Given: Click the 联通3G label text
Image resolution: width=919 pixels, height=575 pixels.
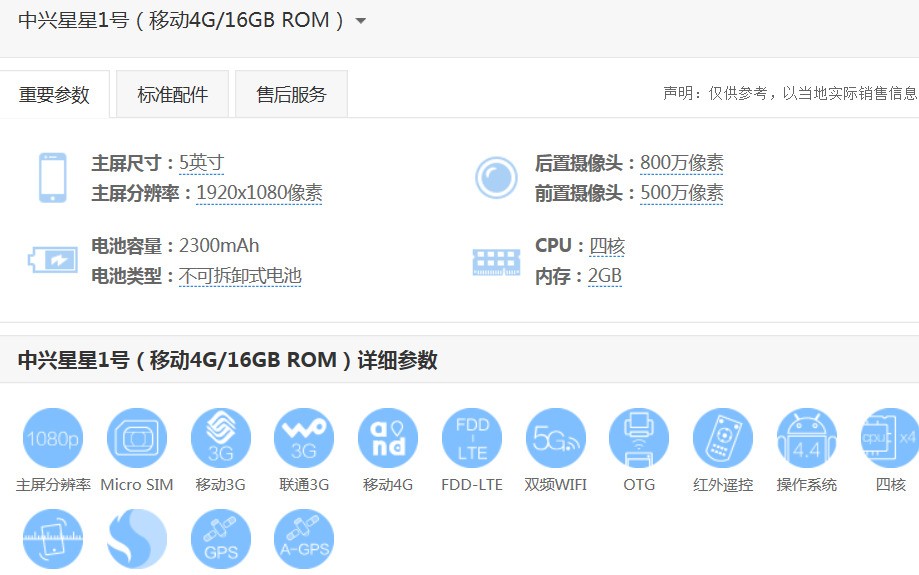Looking at the screenshot, I should [304, 485].
